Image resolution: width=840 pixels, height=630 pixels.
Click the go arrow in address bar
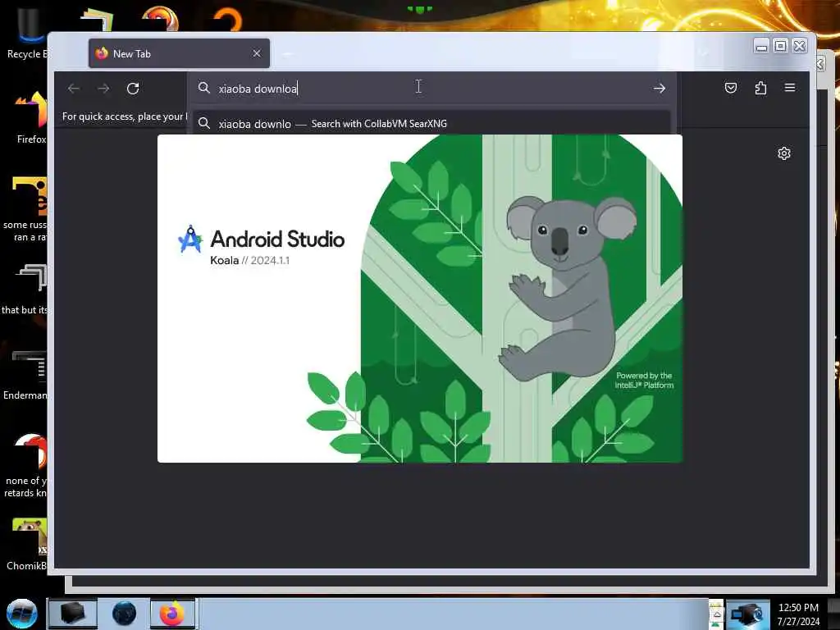[660, 89]
